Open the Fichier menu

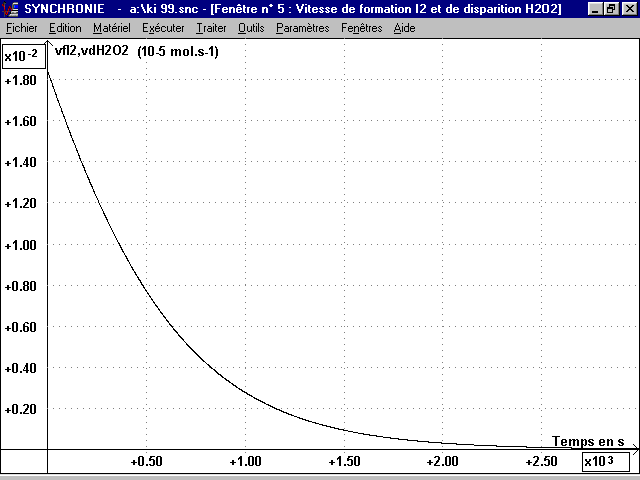tap(22, 28)
